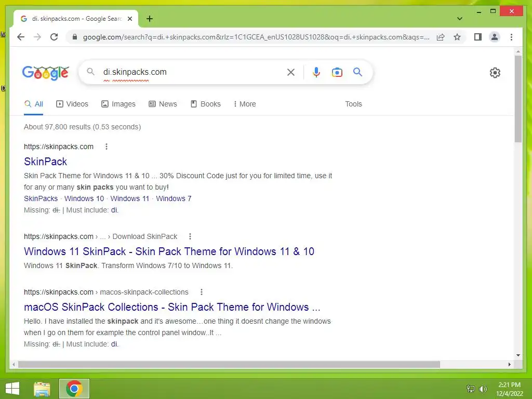Switch to Images results
The image size is (532, 399).
click(118, 104)
